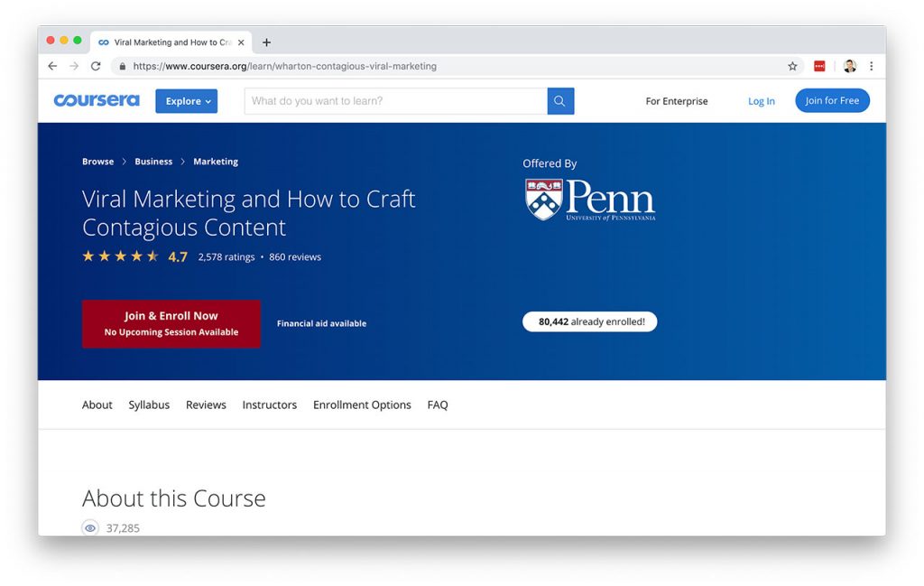Click the browser back arrow
This screenshot has height=586, width=924.
(52, 66)
